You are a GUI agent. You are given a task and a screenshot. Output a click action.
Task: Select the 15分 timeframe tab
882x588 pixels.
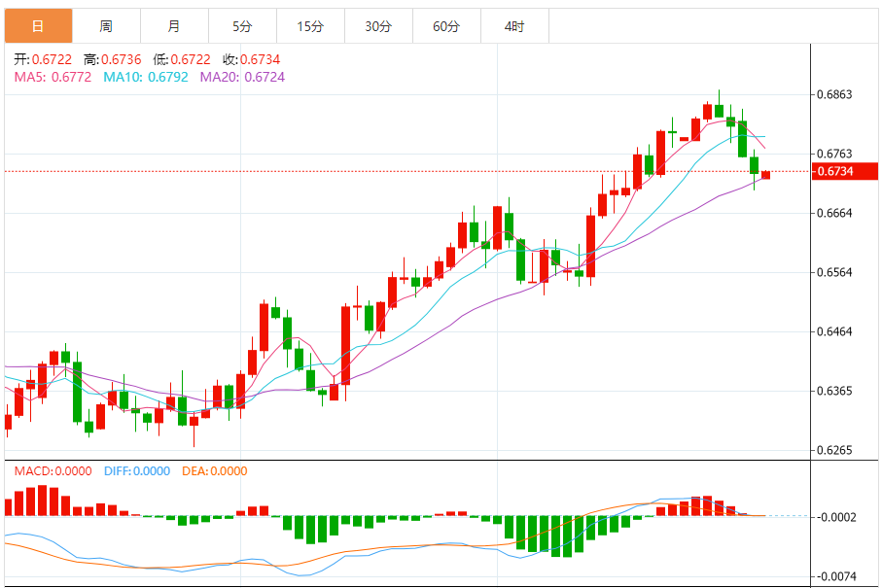click(x=310, y=26)
